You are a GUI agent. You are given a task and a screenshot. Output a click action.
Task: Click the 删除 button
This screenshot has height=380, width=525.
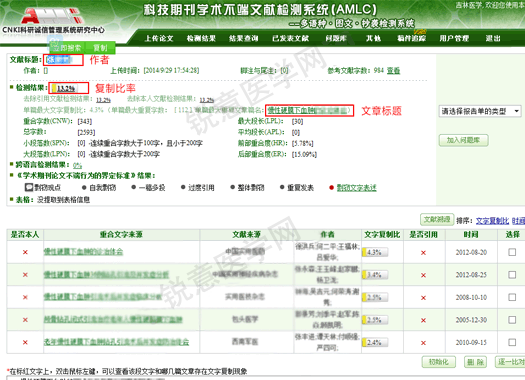click(475, 362)
